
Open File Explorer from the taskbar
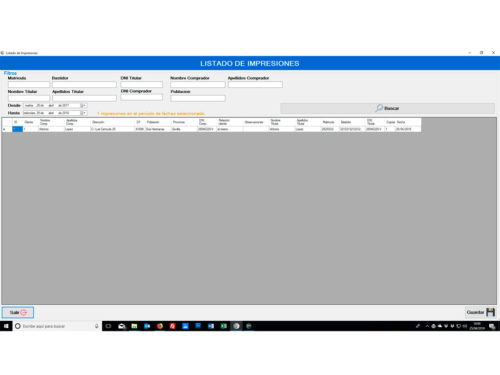coord(134,326)
